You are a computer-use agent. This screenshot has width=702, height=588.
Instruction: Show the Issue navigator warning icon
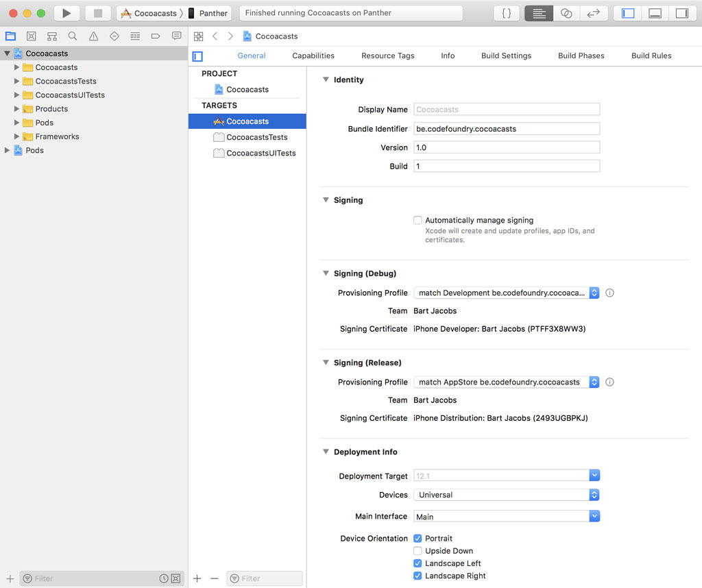[93, 36]
